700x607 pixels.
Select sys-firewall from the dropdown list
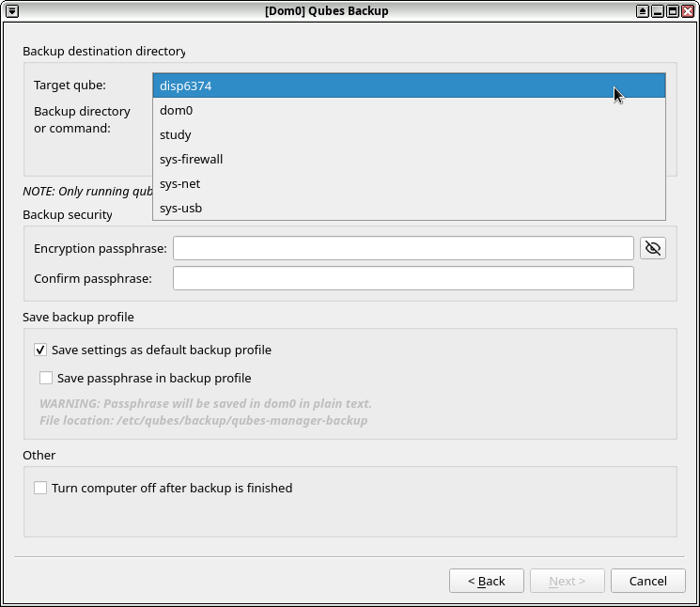click(x=409, y=160)
